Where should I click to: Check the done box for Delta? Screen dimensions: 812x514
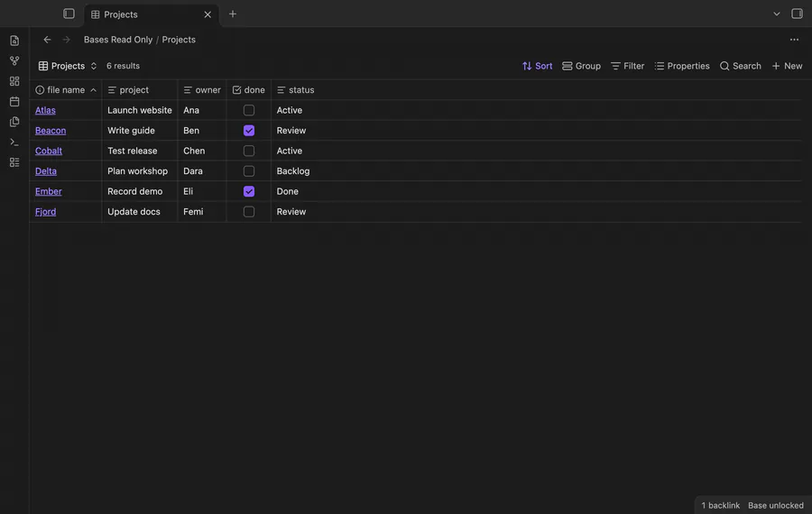(x=249, y=170)
